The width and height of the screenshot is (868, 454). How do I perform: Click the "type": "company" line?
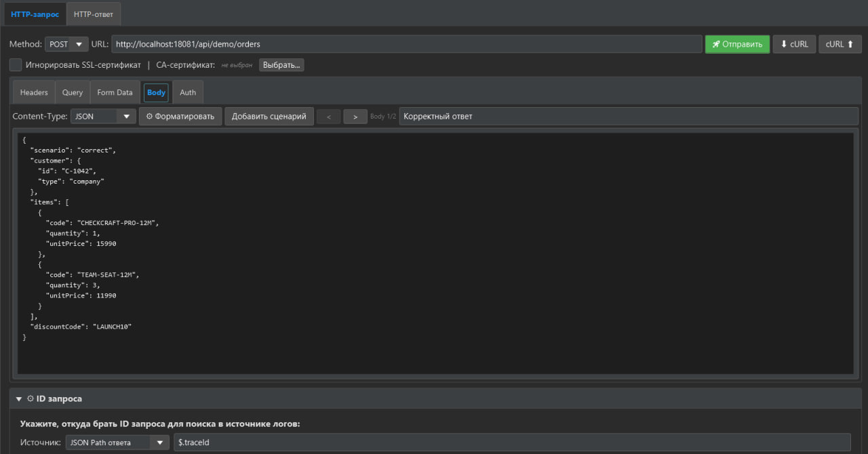pyautogui.click(x=71, y=181)
